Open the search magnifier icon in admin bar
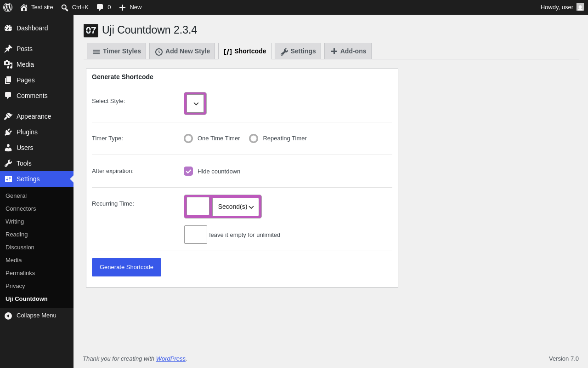Image resolution: width=588 pixels, height=368 pixels. tap(65, 7)
